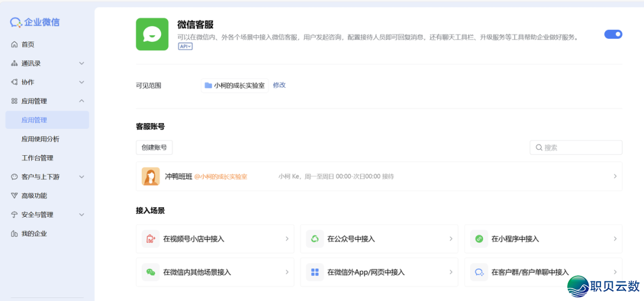The image size is (644, 301).
Task: Toggle the 微信客服 enable switch
Action: (613, 34)
